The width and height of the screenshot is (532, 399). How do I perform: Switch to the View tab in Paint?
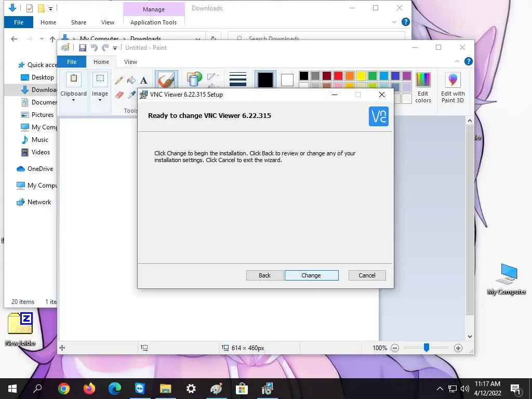130,62
